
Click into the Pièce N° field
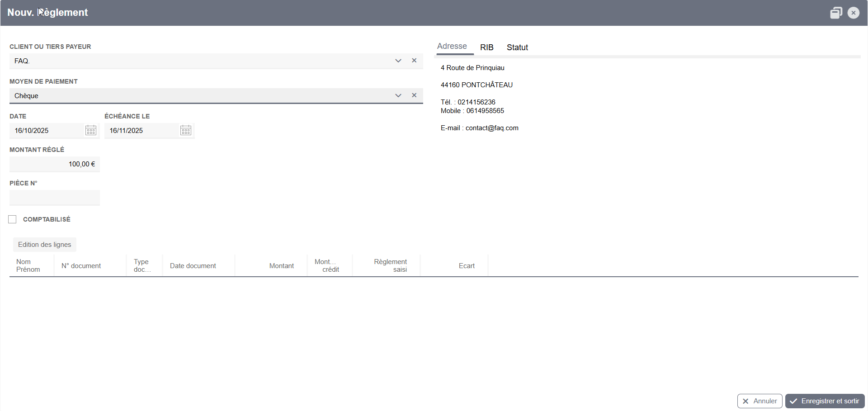[x=55, y=198]
